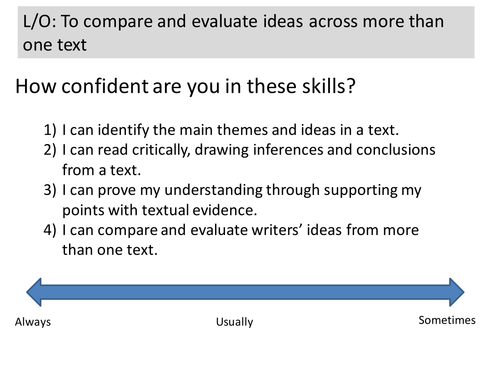Select skill statement 2 about reading critically
This screenshot has height=375, width=500.
pos(239,160)
